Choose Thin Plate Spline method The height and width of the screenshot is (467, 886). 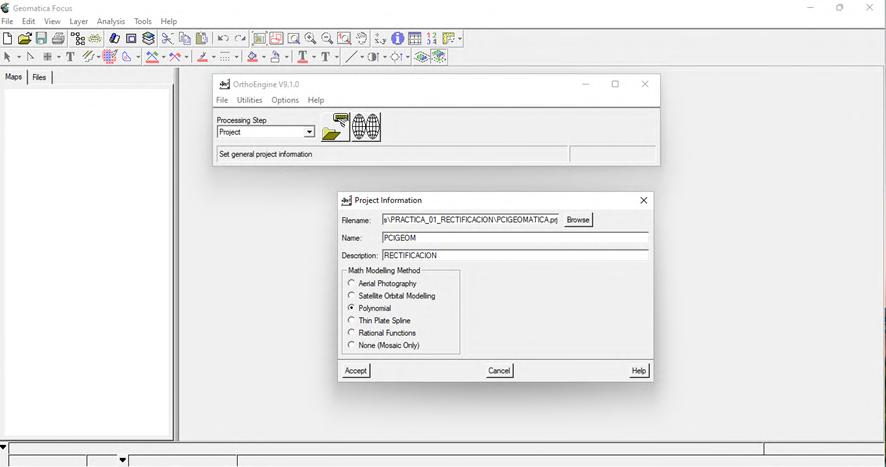pos(351,321)
